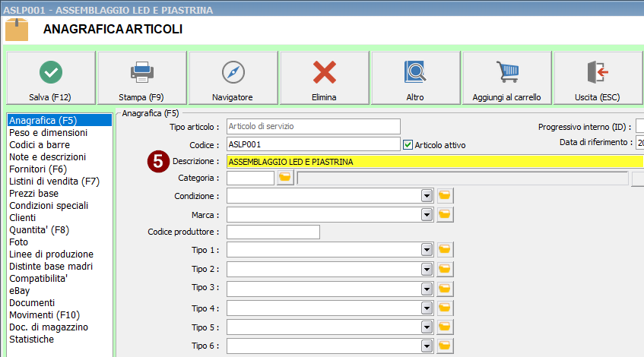Click the Codice produttore input field
The image size is (644, 357).
273,232
